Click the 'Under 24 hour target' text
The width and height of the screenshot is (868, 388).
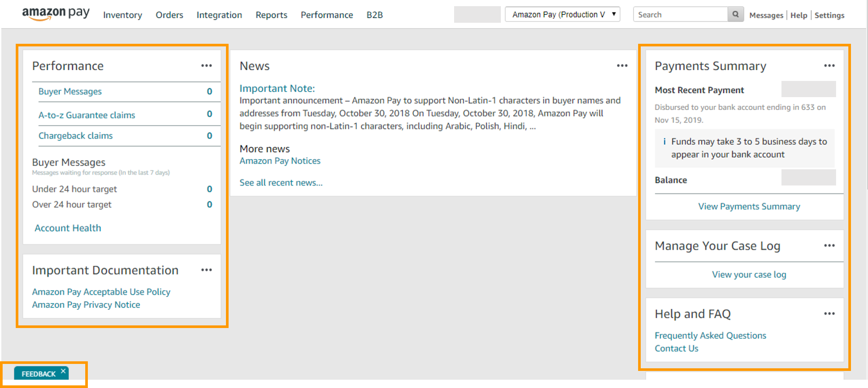(74, 189)
